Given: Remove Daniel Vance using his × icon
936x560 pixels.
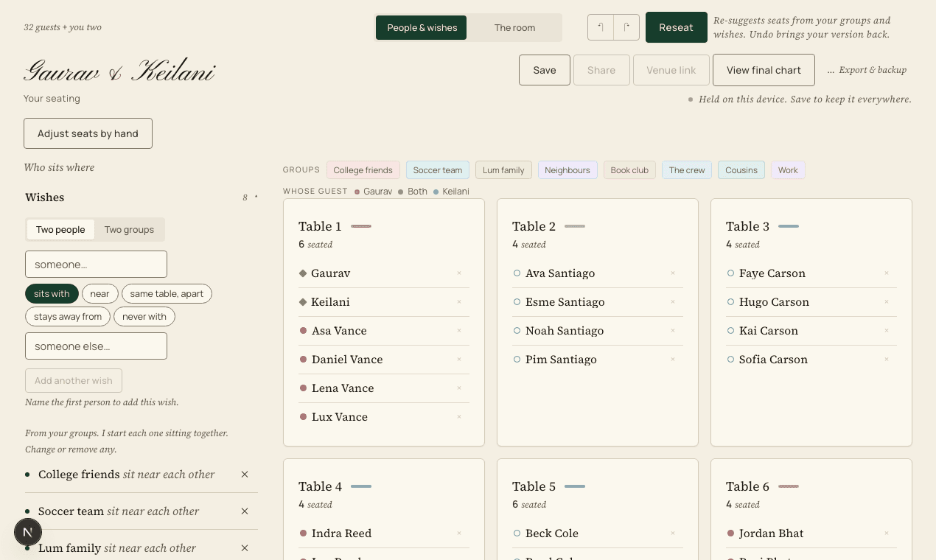Looking at the screenshot, I should coord(459,360).
